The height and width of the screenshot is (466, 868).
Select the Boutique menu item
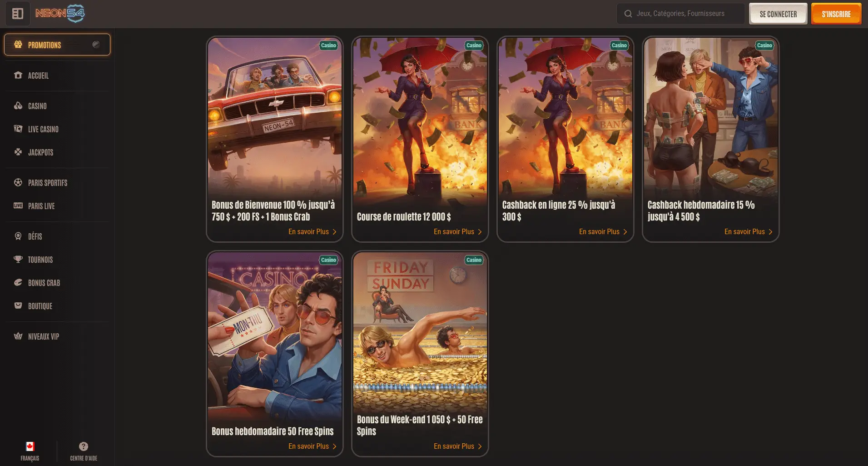tap(57, 306)
